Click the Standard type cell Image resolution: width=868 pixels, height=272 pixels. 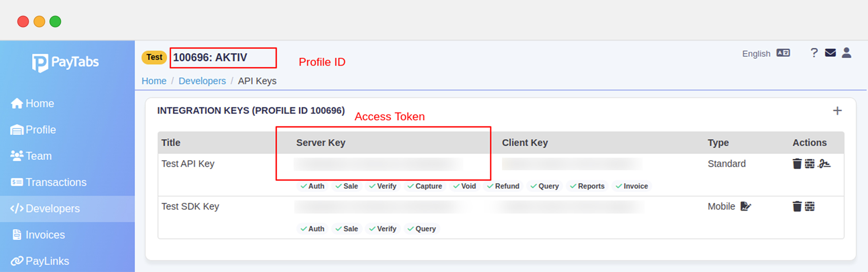point(727,164)
